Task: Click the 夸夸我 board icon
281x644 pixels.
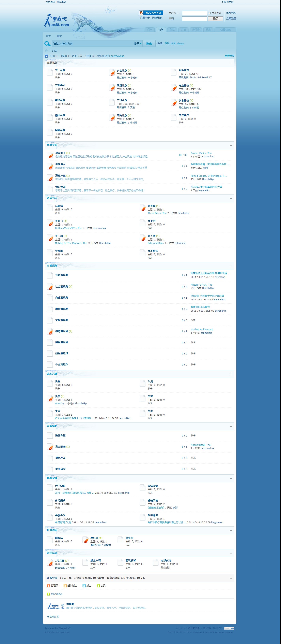Action: (143, 208)
